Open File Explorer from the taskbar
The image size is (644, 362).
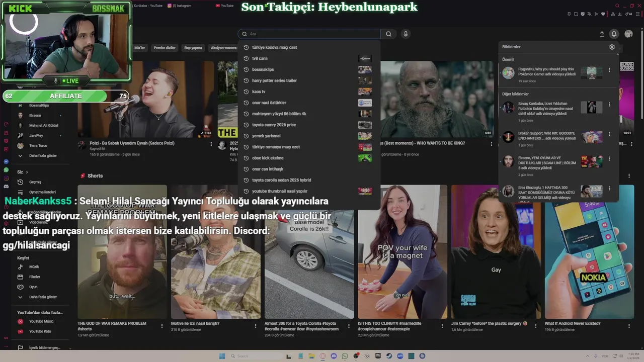[311, 356]
